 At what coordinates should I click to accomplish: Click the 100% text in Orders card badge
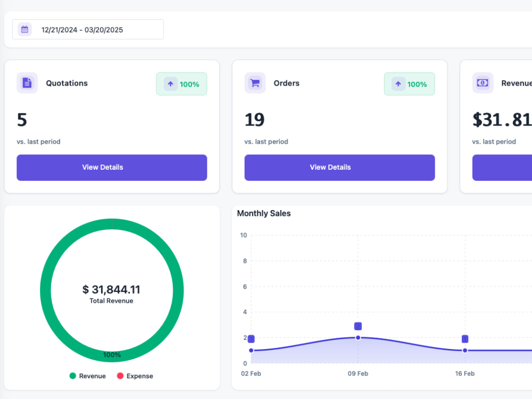(417, 85)
